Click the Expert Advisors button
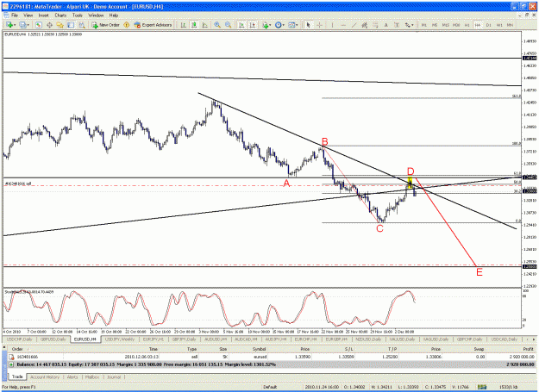 tap(153, 25)
